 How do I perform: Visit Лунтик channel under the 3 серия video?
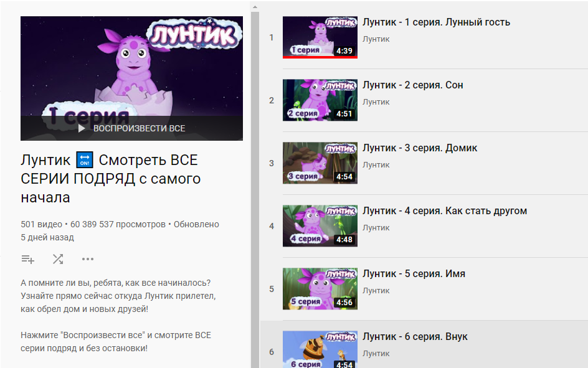pyautogui.click(x=376, y=165)
